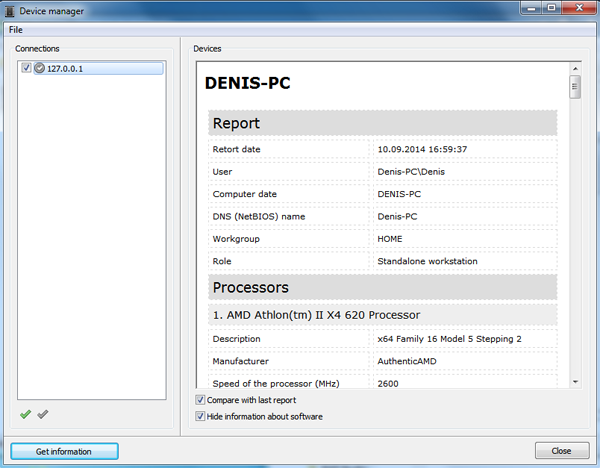Click the green checkmark select-all icon
This screenshot has width=600, height=468.
(26, 414)
